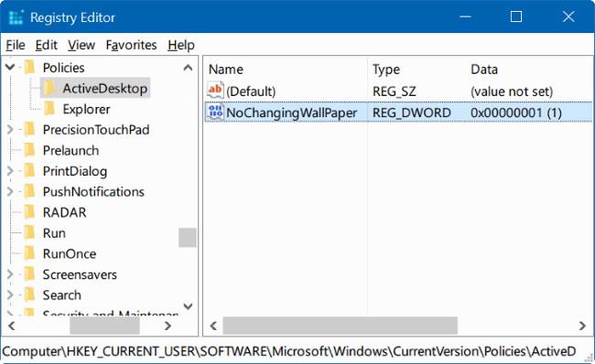This screenshot has width=595, height=364.
Task: Expand the Search key
Action: point(10,294)
